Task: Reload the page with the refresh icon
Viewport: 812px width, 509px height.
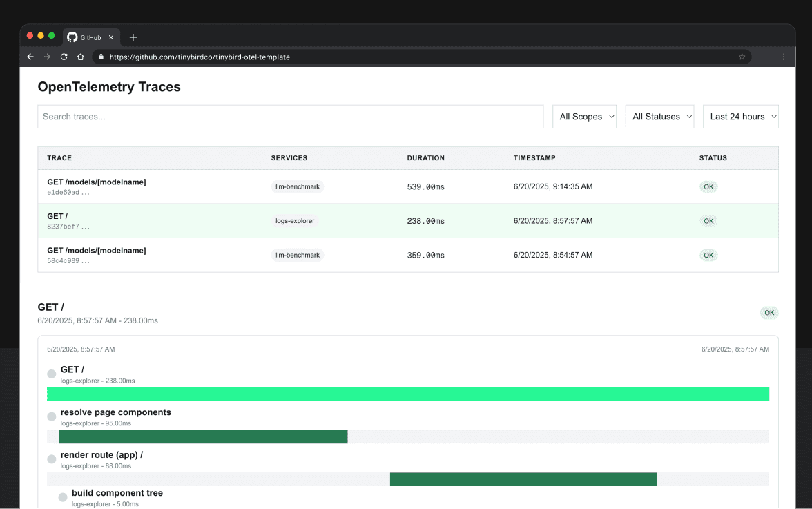Action: pos(64,57)
